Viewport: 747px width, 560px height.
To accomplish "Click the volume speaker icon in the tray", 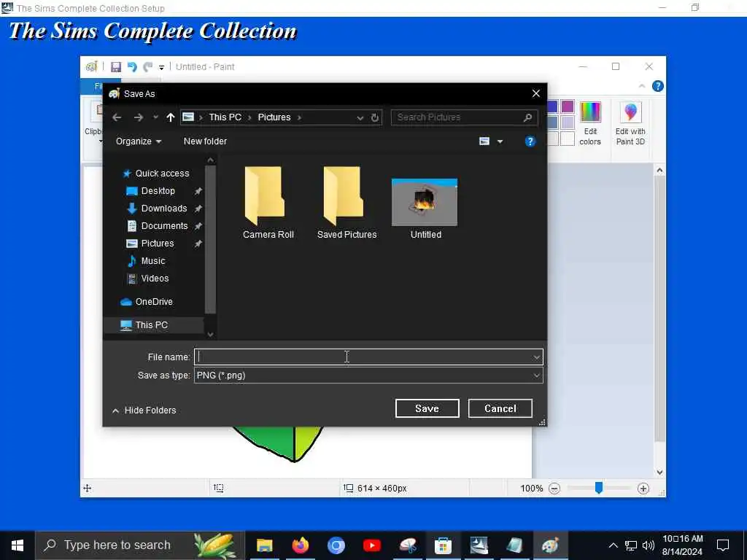I will (648, 545).
